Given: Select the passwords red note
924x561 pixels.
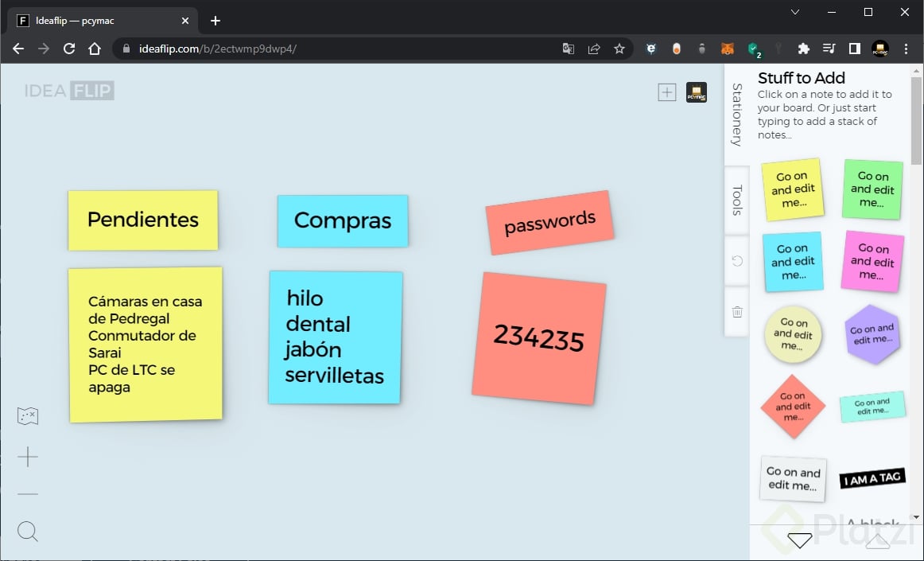Looking at the screenshot, I should click(x=549, y=222).
